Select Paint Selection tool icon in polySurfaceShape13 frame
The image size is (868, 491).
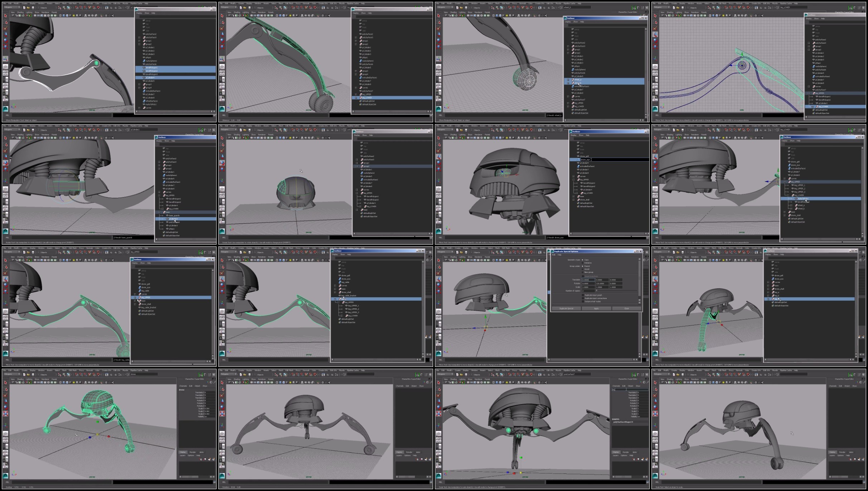[438, 395]
